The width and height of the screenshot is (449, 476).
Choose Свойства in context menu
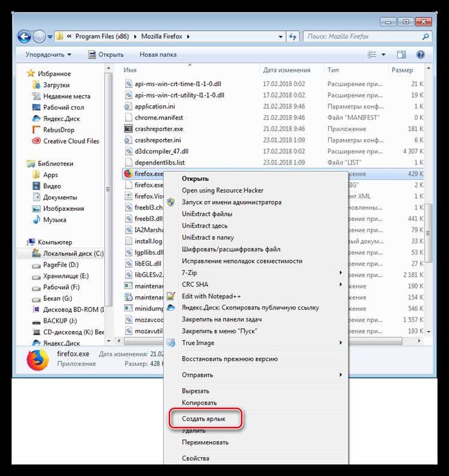(196, 459)
